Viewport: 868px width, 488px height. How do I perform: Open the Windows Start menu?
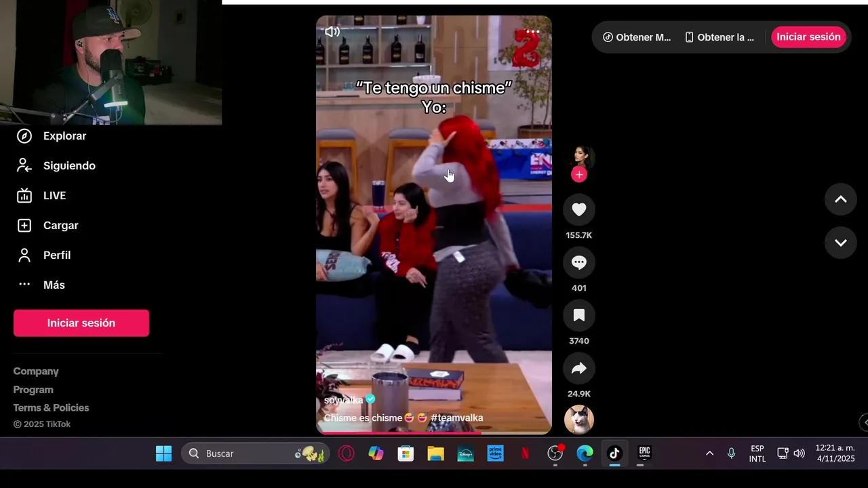coord(164,453)
